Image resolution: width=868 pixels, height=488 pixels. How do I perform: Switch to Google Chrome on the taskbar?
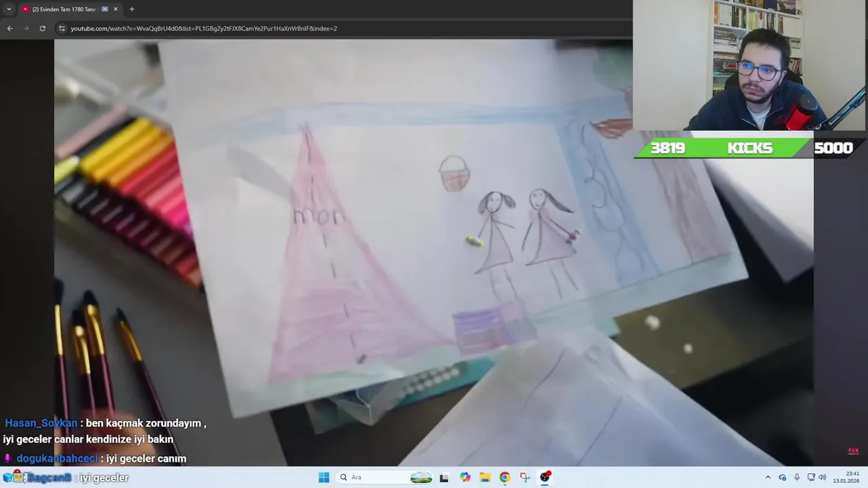[x=505, y=477]
